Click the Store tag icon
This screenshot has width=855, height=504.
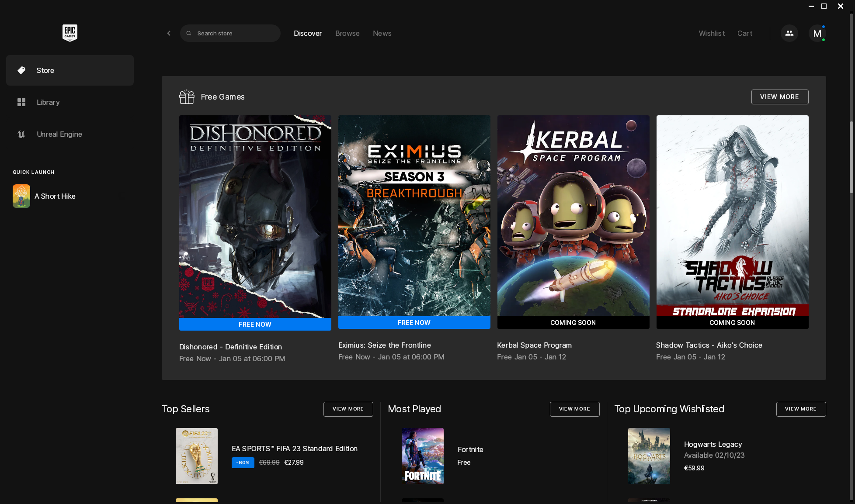[x=21, y=70]
